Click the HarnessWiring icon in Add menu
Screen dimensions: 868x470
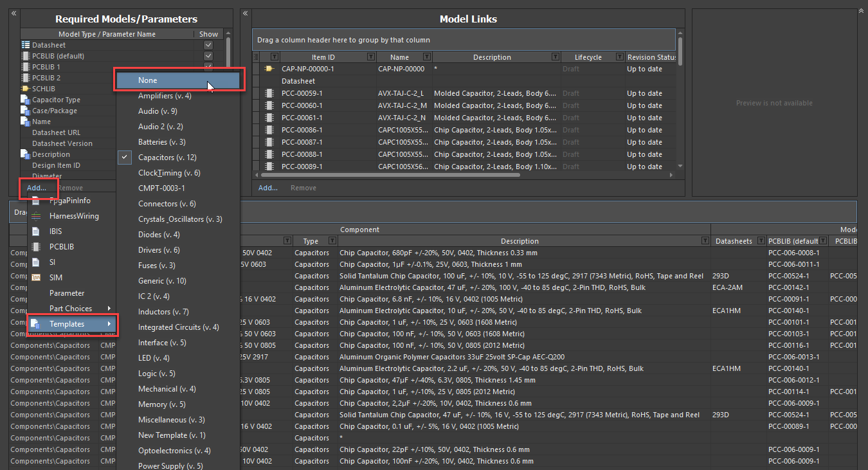(x=37, y=216)
